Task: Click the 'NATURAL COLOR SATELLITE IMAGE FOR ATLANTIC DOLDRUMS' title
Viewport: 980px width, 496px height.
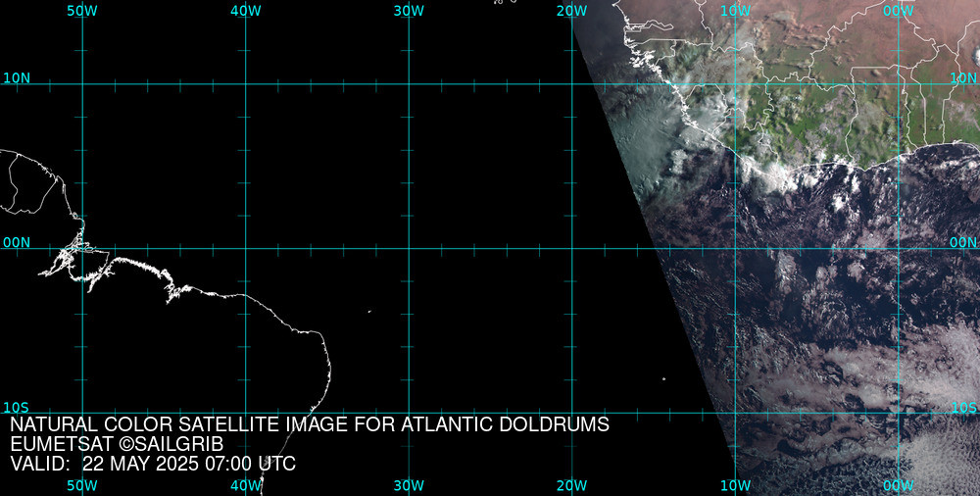Action: tap(310, 424)
